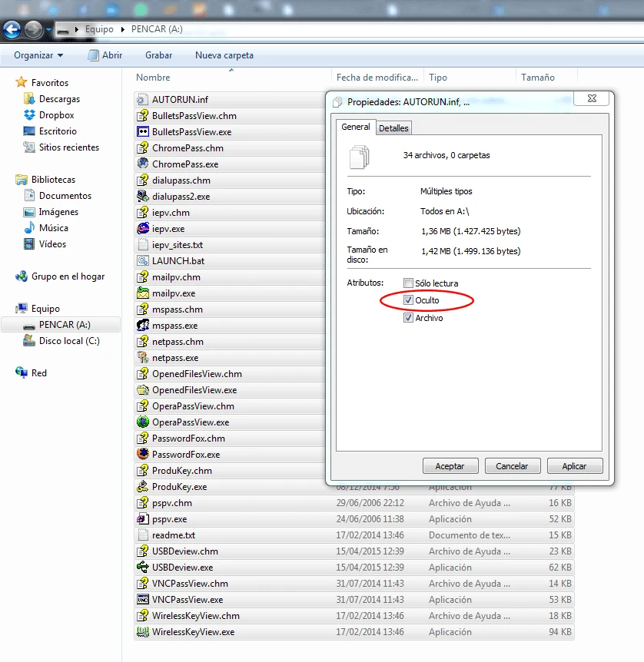This screenshot has height=662, width=644.
Task: Open Sitios recientes icon
Action: pyautogui.click(x=29, y=147)
